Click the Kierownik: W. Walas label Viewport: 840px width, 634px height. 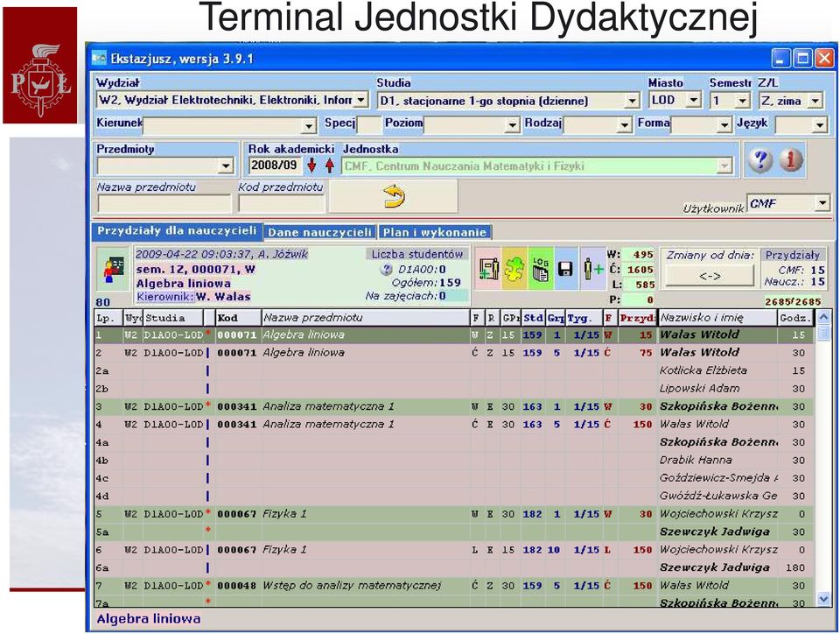[193, 296]
